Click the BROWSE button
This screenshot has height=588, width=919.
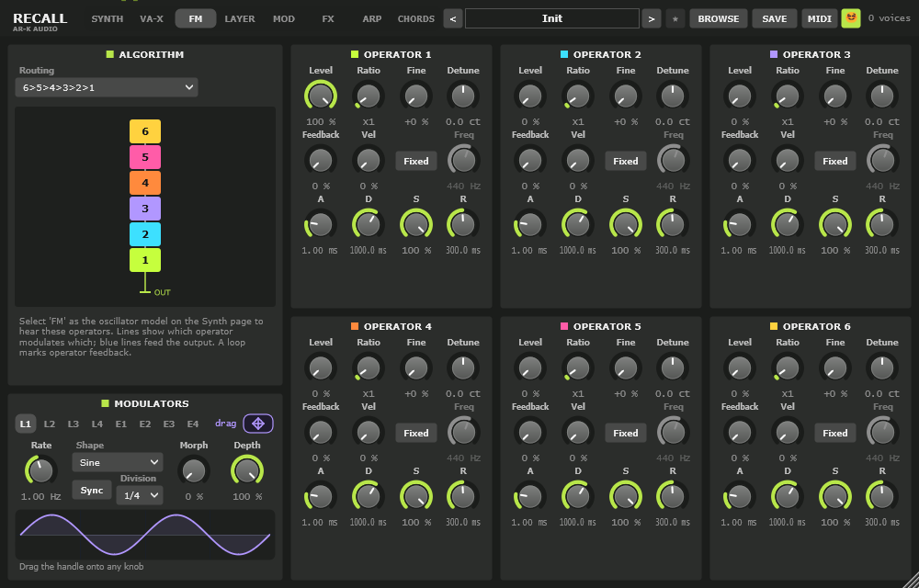click(719, 18)
